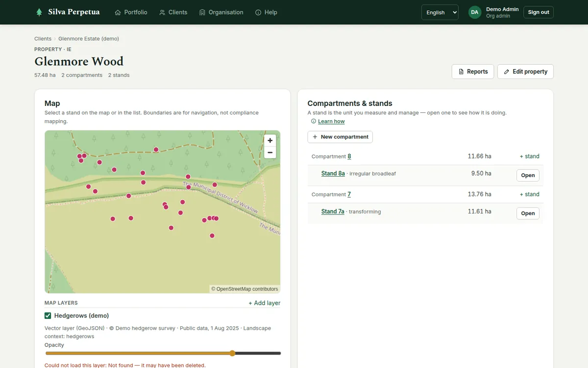Click the 11.66 ha compartment area value

click(x=479, y=156)
